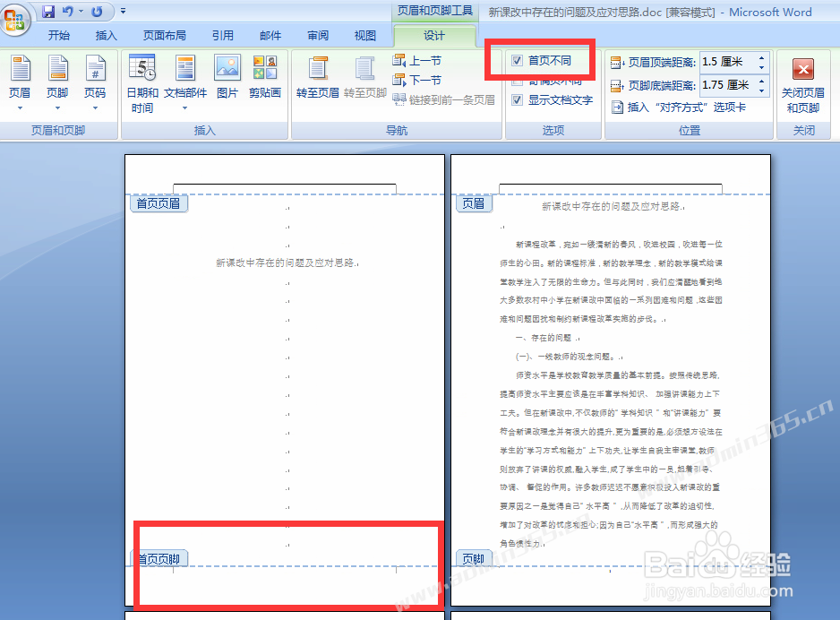Click 插入"对齐方式"选项卡
Screen dimensions: 840x620
679,108
